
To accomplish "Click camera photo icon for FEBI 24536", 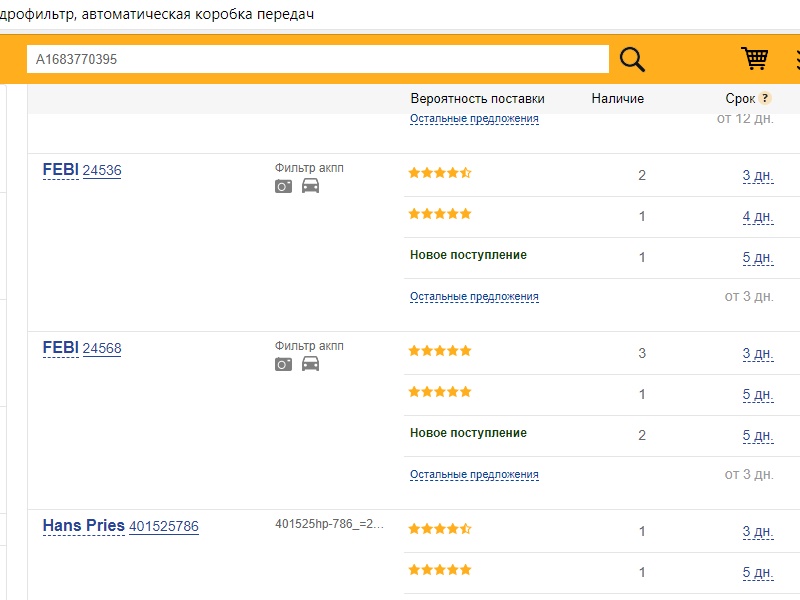I will click(284, 186).
